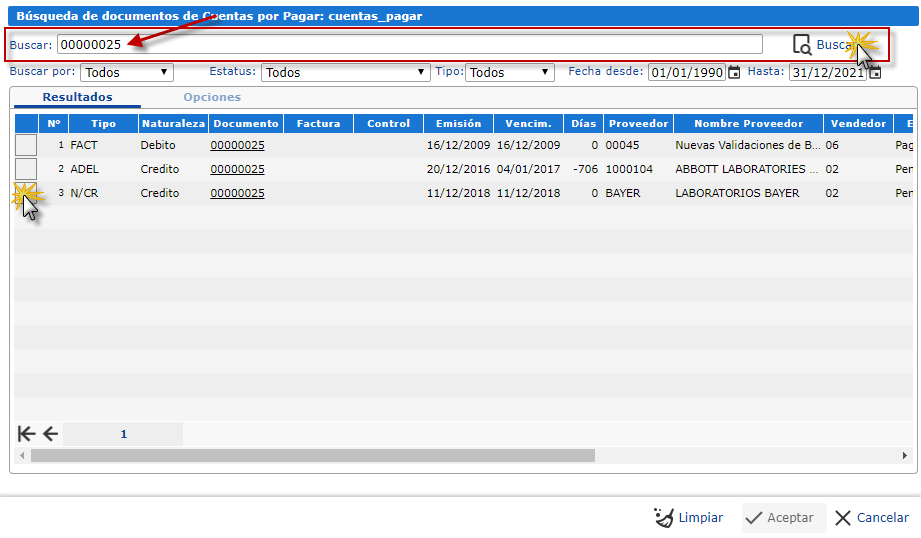
Task: Open document 00000025 in N/CR row
Action: pos(237,193)
